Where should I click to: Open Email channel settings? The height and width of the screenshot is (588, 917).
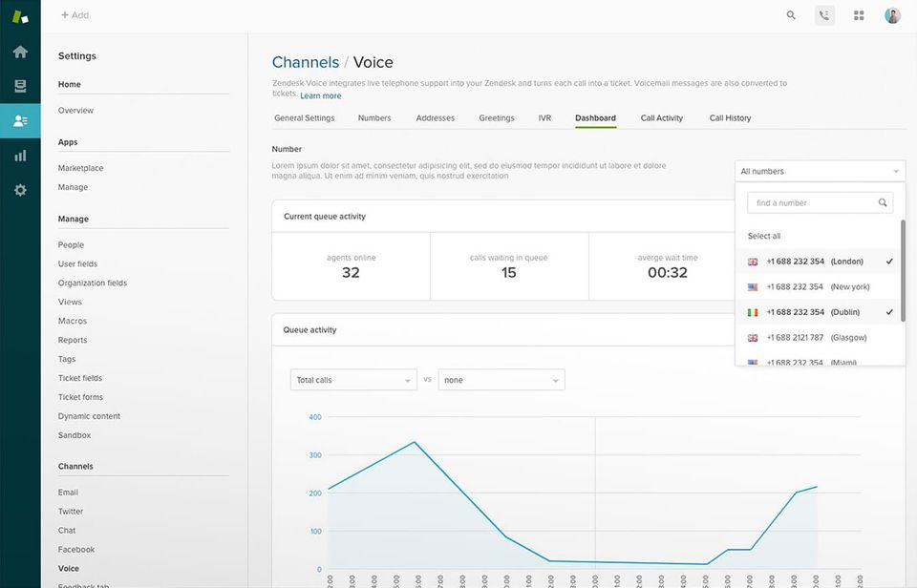click(x=68, y=493)
